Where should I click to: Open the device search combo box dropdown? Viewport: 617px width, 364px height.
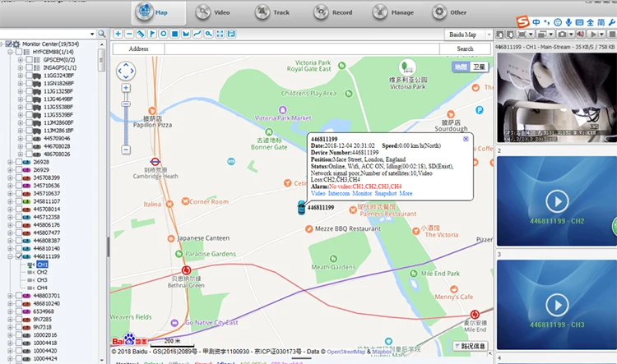[92, 34]
